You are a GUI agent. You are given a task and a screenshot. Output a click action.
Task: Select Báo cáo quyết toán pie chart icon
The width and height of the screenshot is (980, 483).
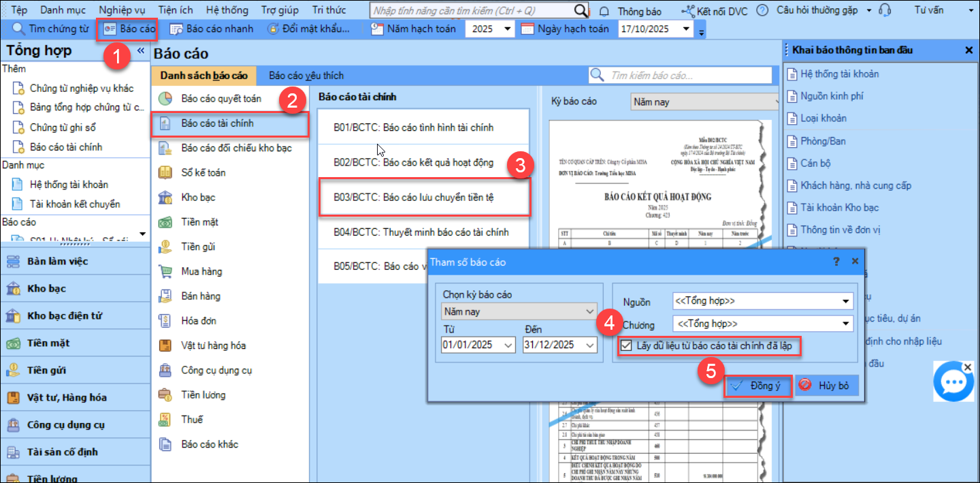[165, 99]
